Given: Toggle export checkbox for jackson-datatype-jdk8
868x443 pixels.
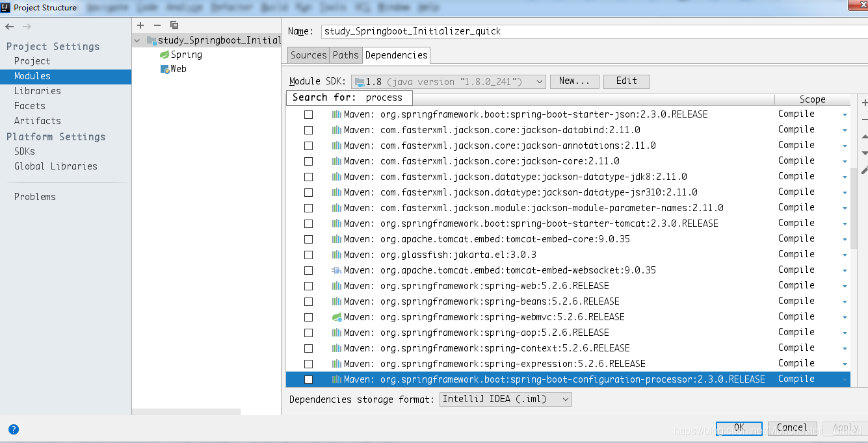Looking at the screenshot, I should click(x=309, y=177).
